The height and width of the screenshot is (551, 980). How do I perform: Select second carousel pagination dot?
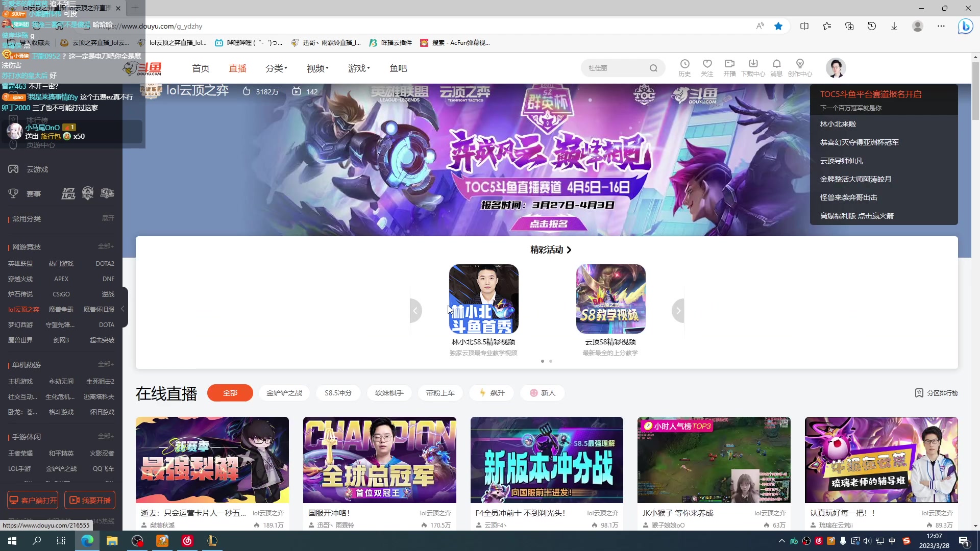[x=551, y=361]
